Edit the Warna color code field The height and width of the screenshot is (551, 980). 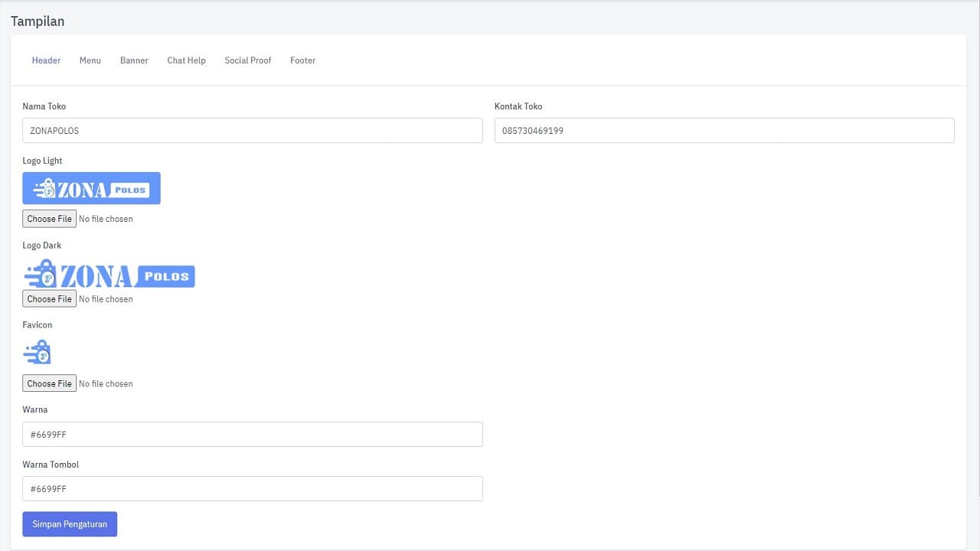[x=253, y=435]
